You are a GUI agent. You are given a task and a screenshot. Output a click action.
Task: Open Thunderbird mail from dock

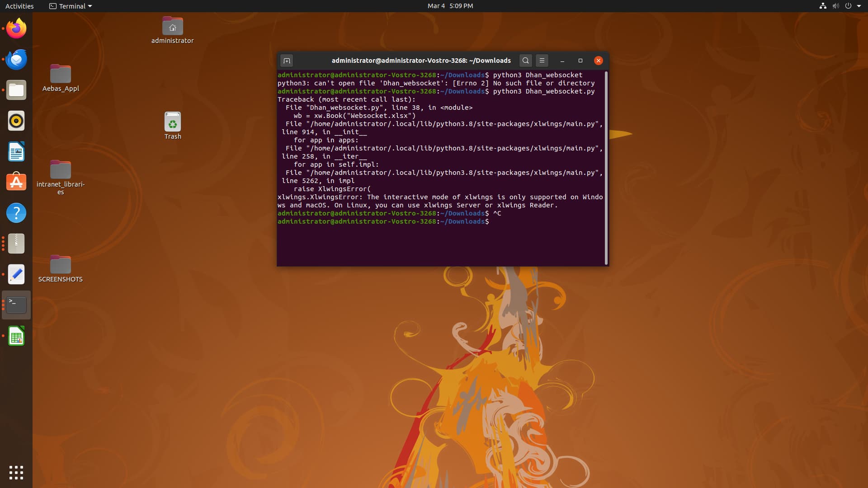coord(16,59)
